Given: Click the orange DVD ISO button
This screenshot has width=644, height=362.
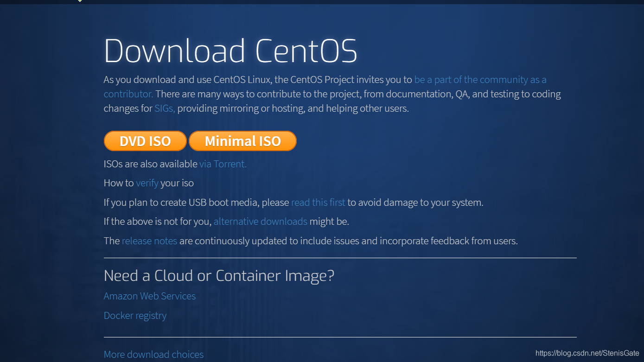Looking at the screenshot, I should coord(145,141).
